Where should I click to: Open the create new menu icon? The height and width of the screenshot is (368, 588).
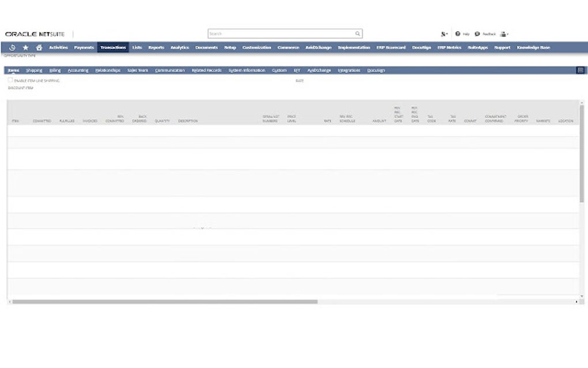(x=444, y=34)
